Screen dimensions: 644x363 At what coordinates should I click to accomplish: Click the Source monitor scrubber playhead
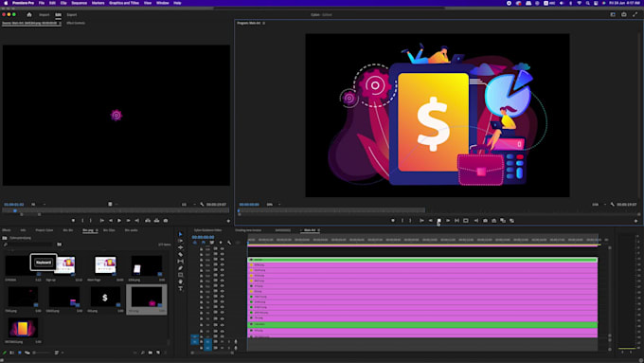click(15, 211)
